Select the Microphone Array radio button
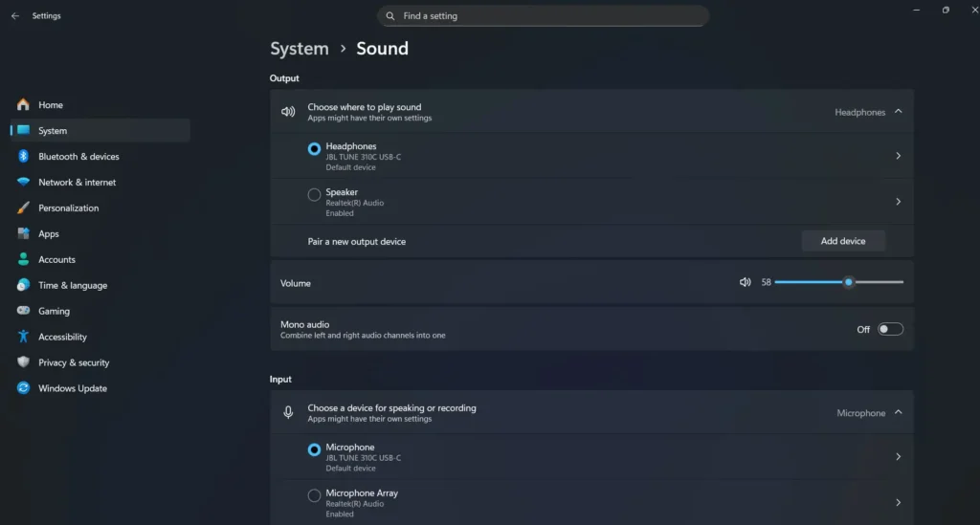 314,495
